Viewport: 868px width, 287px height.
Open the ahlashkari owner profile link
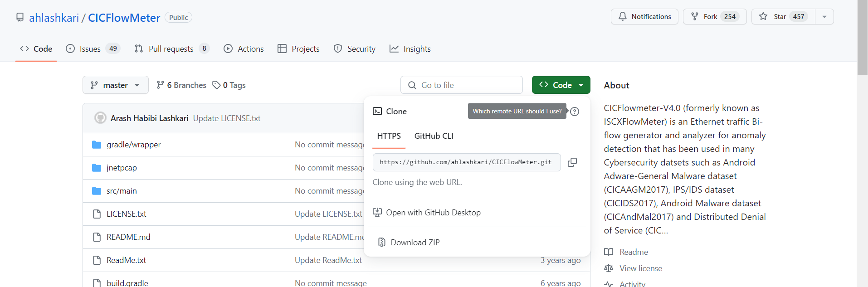pos(54,18)
